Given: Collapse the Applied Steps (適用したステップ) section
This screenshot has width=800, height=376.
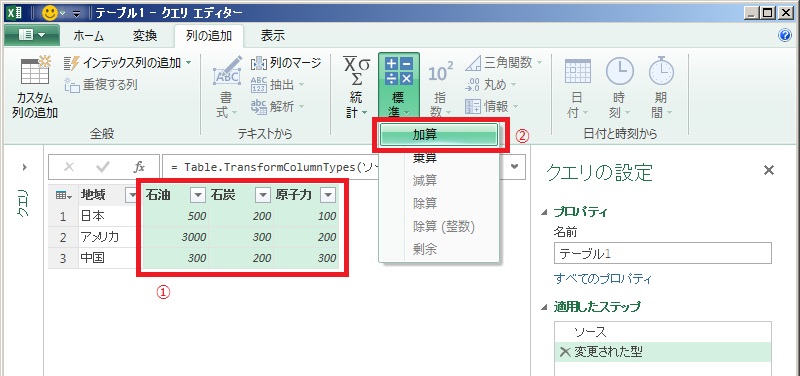Looking at the screenshot, I should (545, 307).
